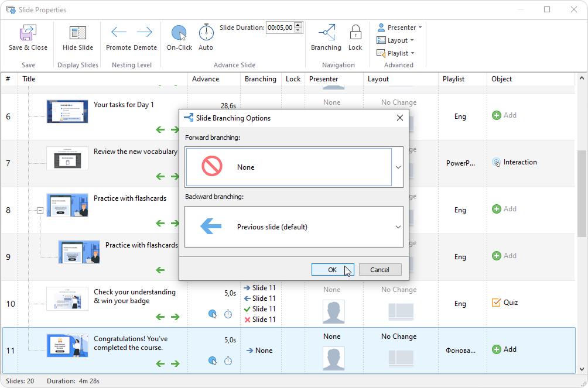Promote the slide nesting level
Viewport: 588px width, 388px height.
pyautogui.click(x=119, y=32)
